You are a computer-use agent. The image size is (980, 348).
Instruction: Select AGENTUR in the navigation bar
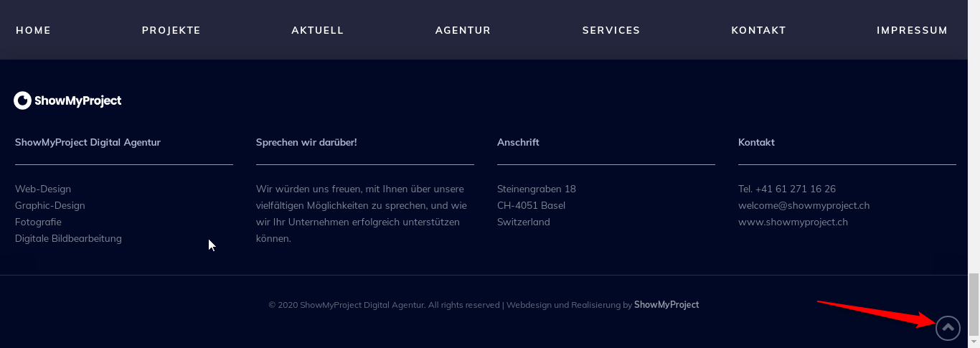[x=463, y=30]
